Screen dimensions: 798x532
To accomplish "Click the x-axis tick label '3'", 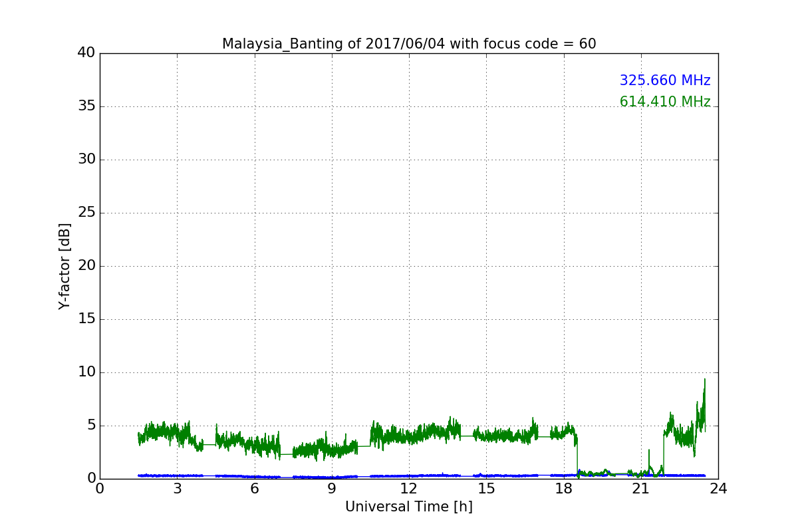I will pyautogui.click(x=177, y=489).
